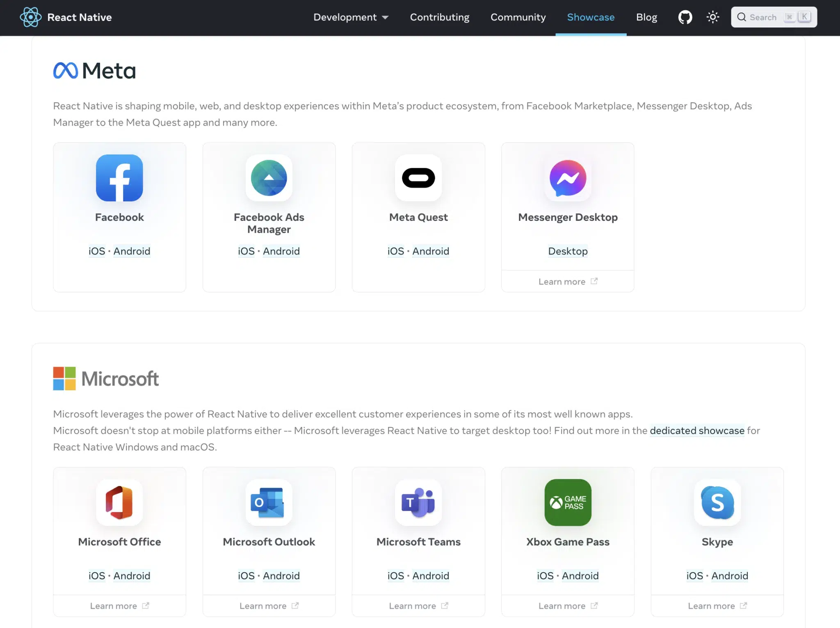
Task: Open the iOS link under Facebook
Action: click(x=96, y=251)
